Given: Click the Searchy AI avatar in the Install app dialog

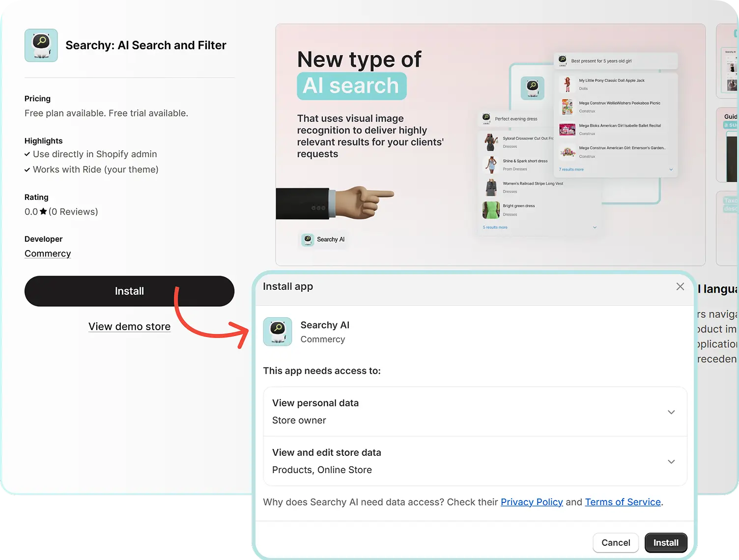Looking at the screenshot, I should pyautogui.click(x=278, y=332).
